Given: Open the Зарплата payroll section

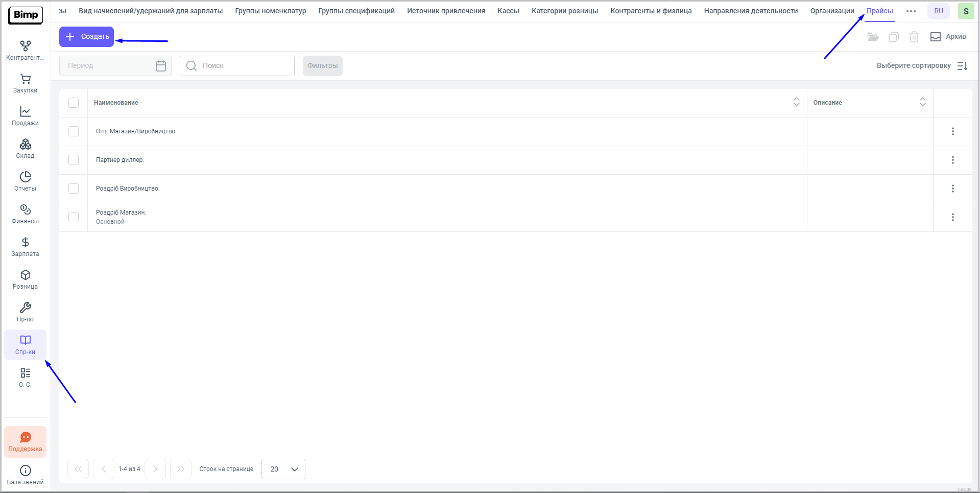Looking at the screenshot, I should 25,247.
